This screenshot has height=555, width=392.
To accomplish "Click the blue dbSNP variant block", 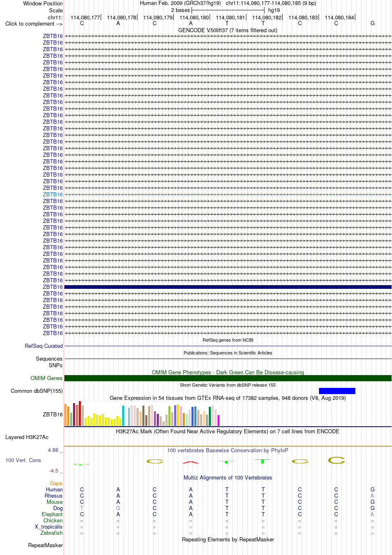I will pyautogui.click(x=337, y=391).
